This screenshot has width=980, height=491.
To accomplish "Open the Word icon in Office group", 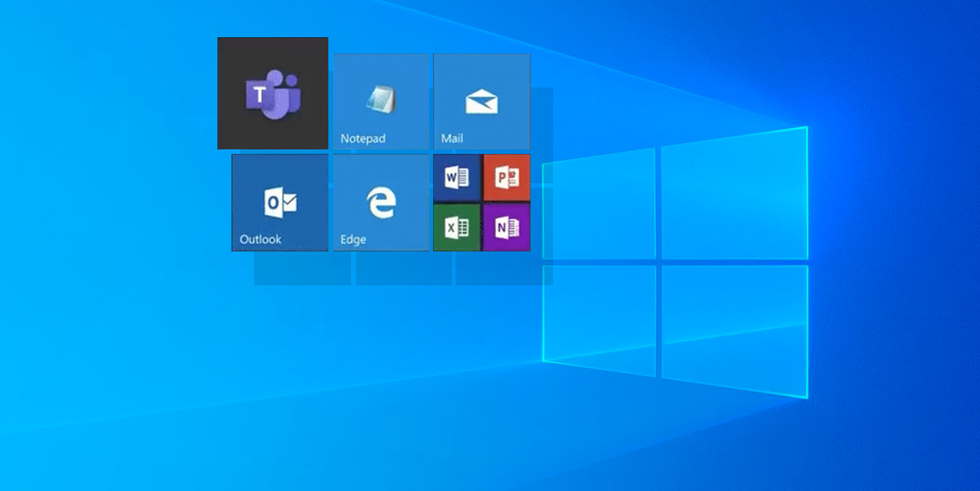I will click(457, 178).
